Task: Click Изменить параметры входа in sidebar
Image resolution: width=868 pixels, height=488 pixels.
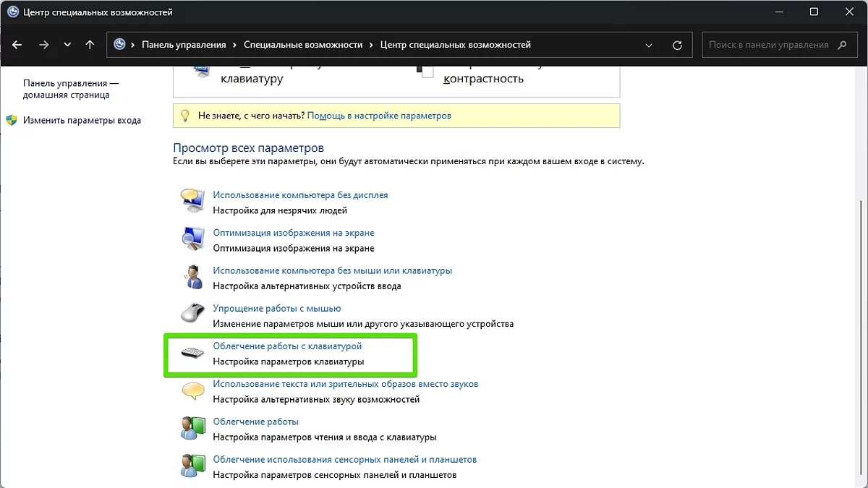Action: click(x=82, y=121)
